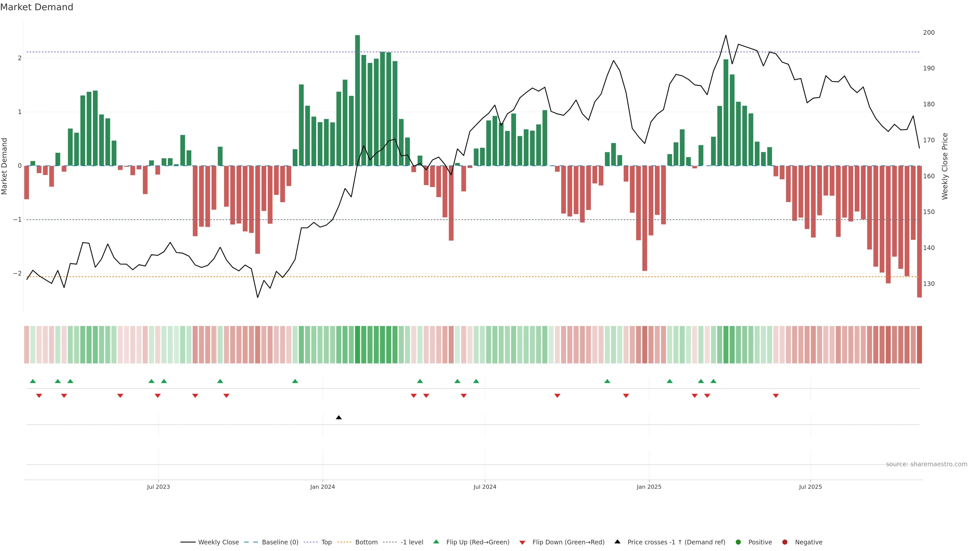Click the rightmost red Flip Down triangle marker

tap(776, 396)
